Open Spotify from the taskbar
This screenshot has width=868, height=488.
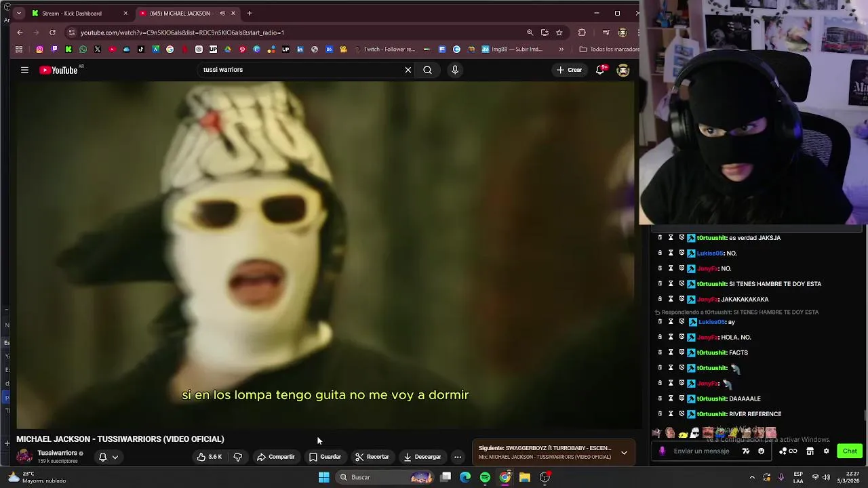tap(485, 477)
